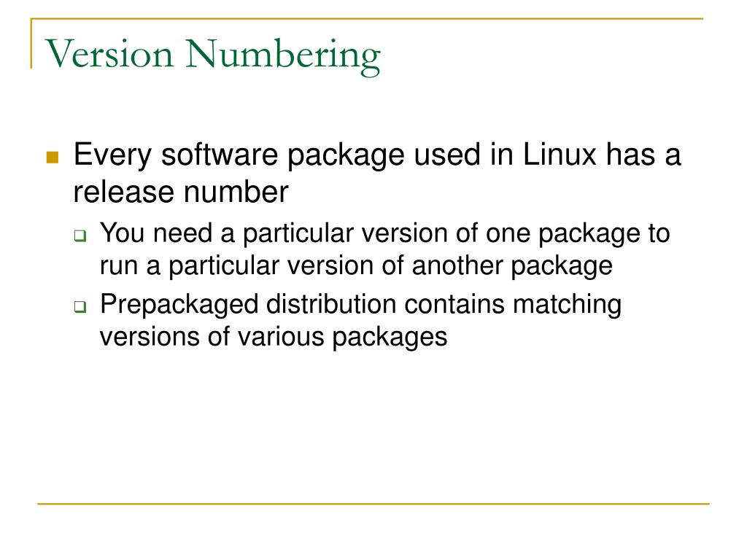The height and width of the screenshot is (560, 747).
Task: Click the word 'software' in the main bullet
Action: pyautogui.click(x=220, y=155)
